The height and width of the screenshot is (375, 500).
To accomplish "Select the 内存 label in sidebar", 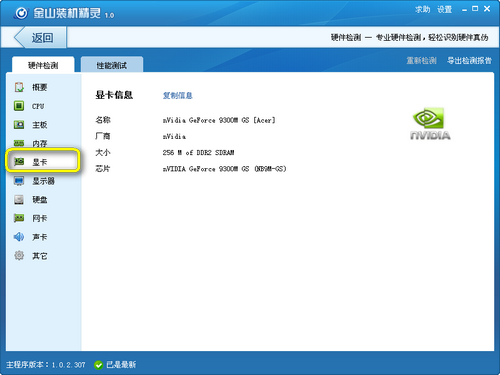I will click(x=40, y=144).
